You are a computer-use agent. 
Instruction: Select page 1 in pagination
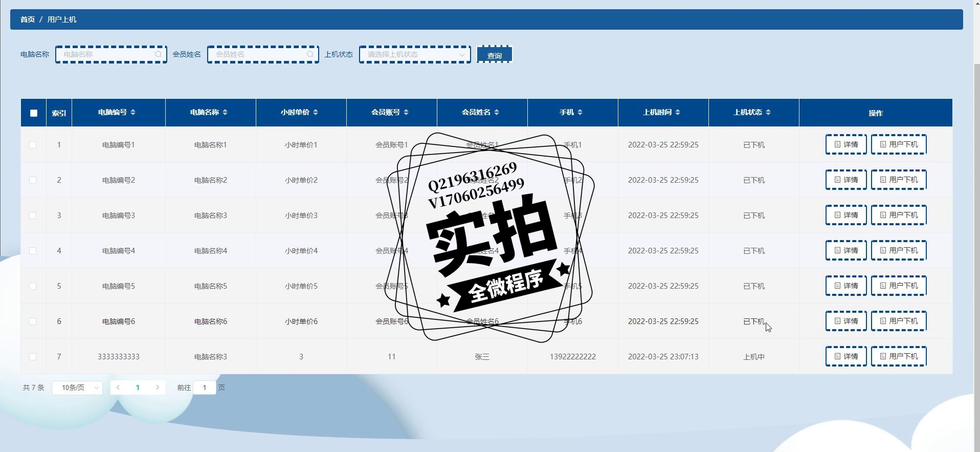tap(138, 388)
